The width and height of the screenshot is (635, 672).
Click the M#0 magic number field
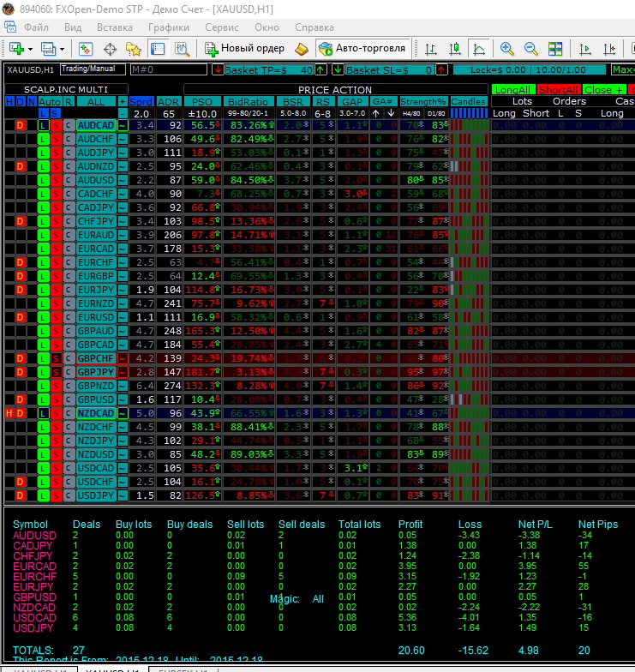[x=168, y=69]
